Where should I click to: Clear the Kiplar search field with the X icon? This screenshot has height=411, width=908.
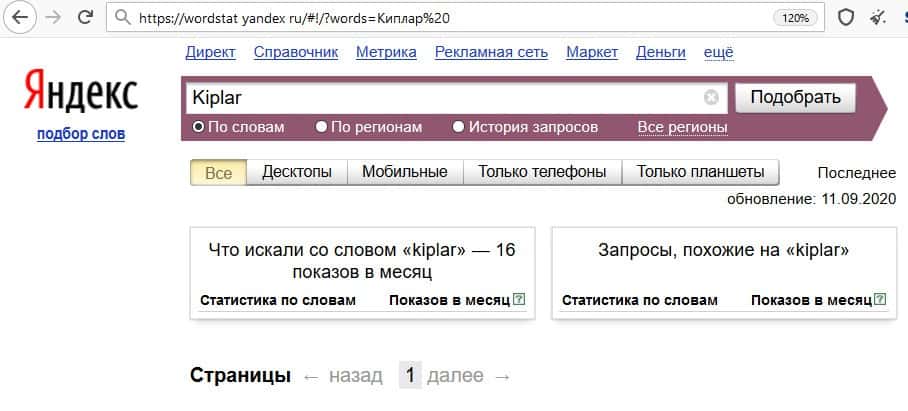click(x=711, y=98)
